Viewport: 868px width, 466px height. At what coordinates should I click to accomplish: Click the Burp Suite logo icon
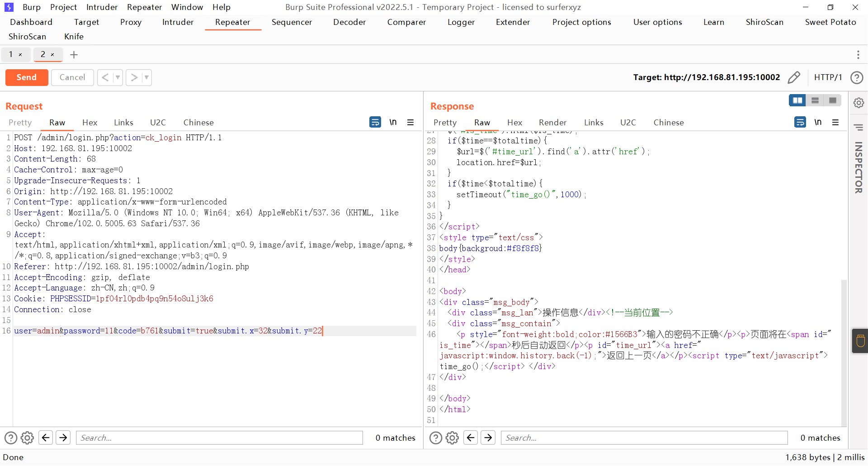9,7
